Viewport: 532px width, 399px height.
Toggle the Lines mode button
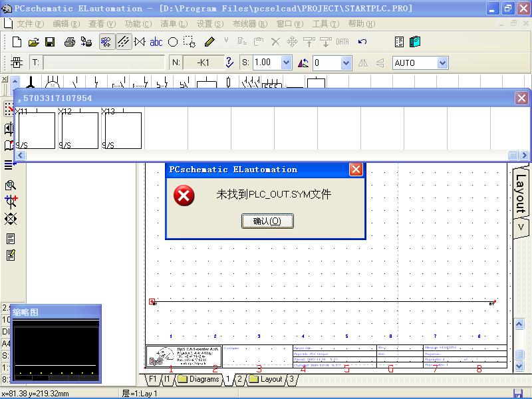(124, 42)
